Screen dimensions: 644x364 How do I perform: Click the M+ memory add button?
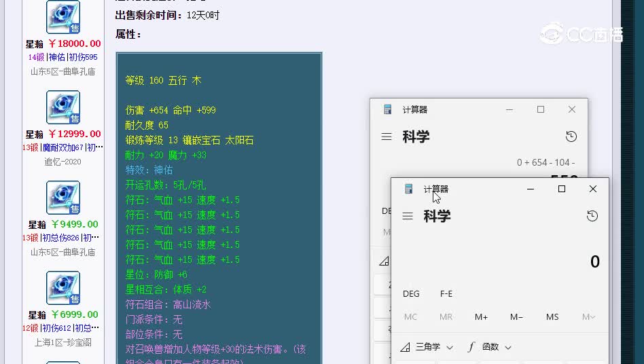point(481,317)
